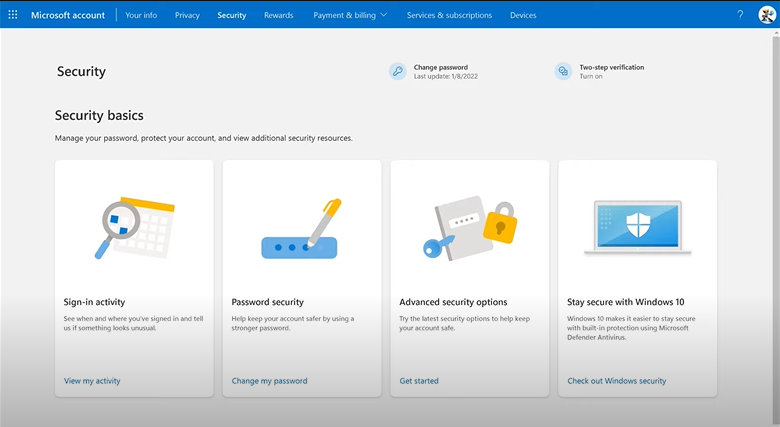This screenshot has width=780, height=427.
Task: Click the Sign-in activity magnifier illustration
Action: point(134,228)
